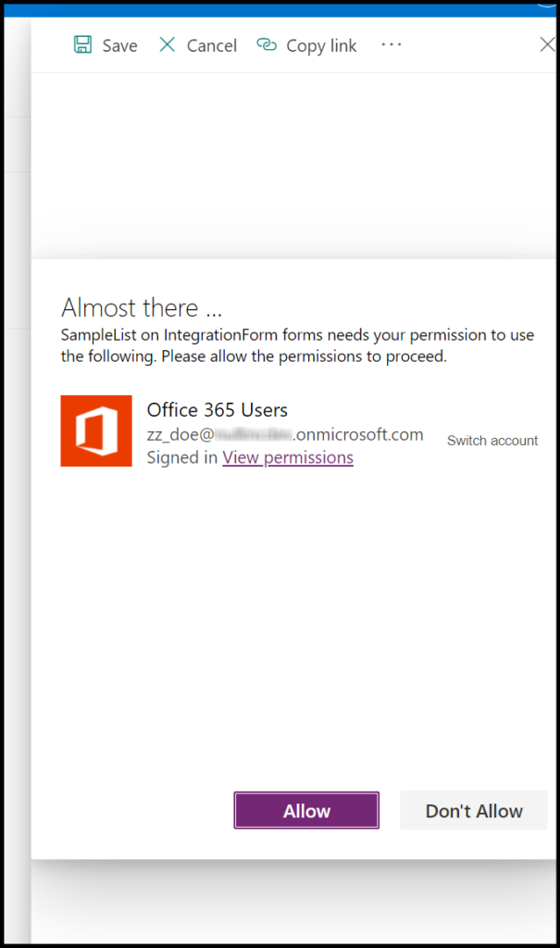Click the blank form area above the dialog
The width and height of the screenshot is (560, 948).
(x=296, y=167)
